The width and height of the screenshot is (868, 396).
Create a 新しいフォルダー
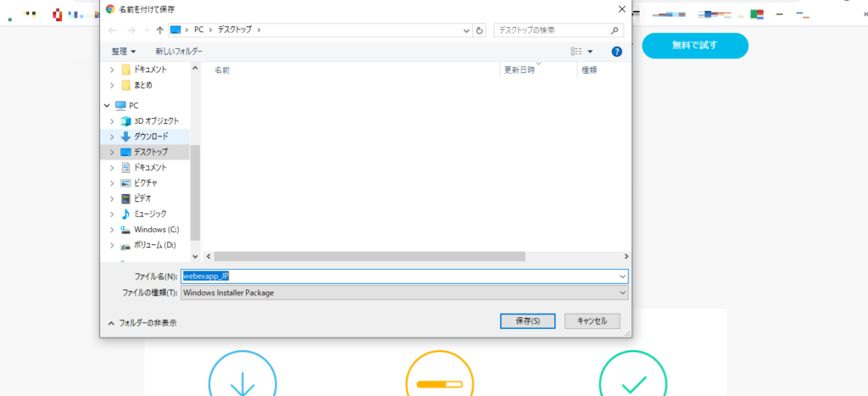click(179, 51)
